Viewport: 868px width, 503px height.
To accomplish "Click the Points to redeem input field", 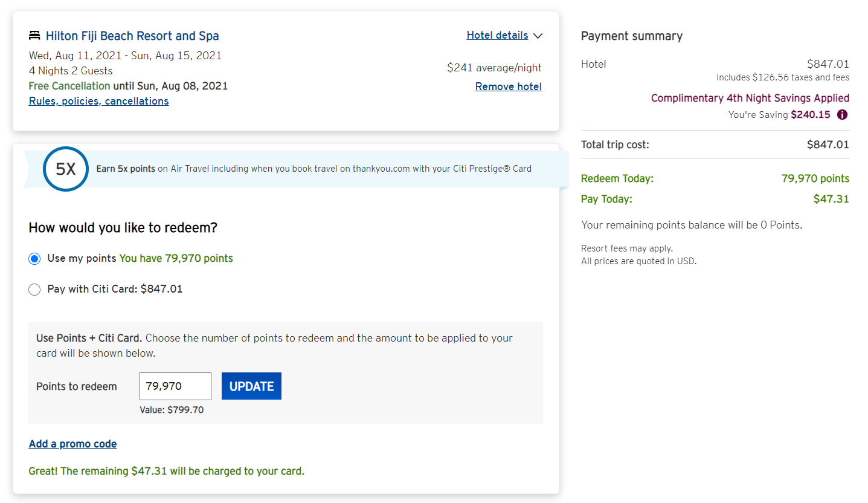I will pyautogui.click(x=175, y=386).
